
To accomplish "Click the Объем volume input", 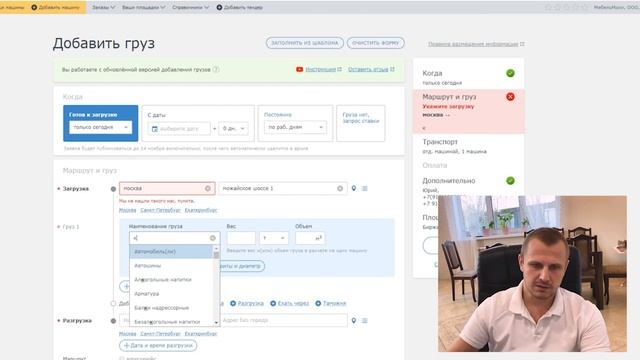I will (x=310, y=238).
